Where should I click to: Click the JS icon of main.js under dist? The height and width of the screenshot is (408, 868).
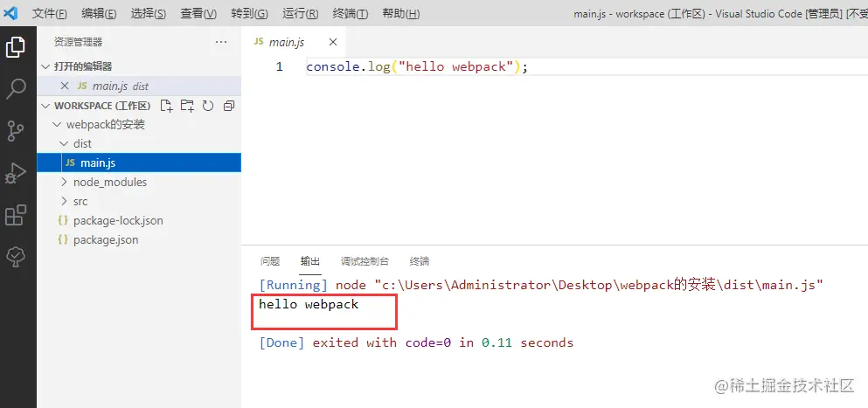(70, 163)
